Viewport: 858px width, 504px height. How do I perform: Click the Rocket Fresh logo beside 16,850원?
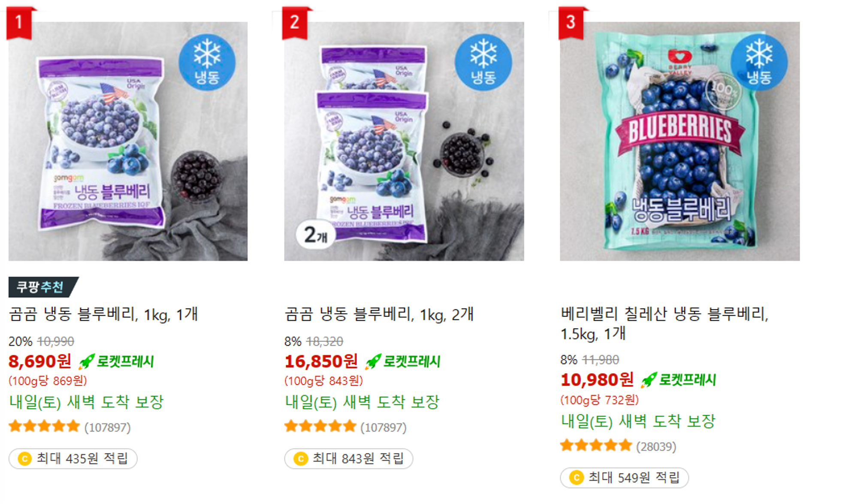(403, 361)
